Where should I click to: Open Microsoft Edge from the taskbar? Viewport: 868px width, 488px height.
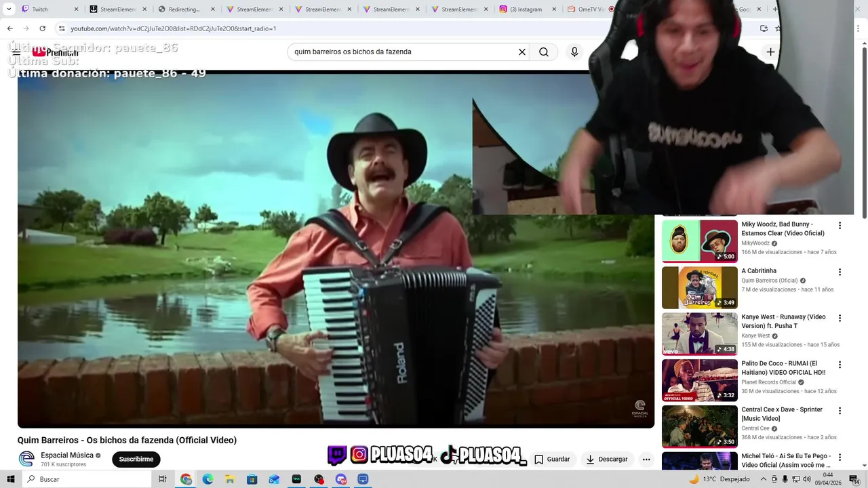point(208,479)
